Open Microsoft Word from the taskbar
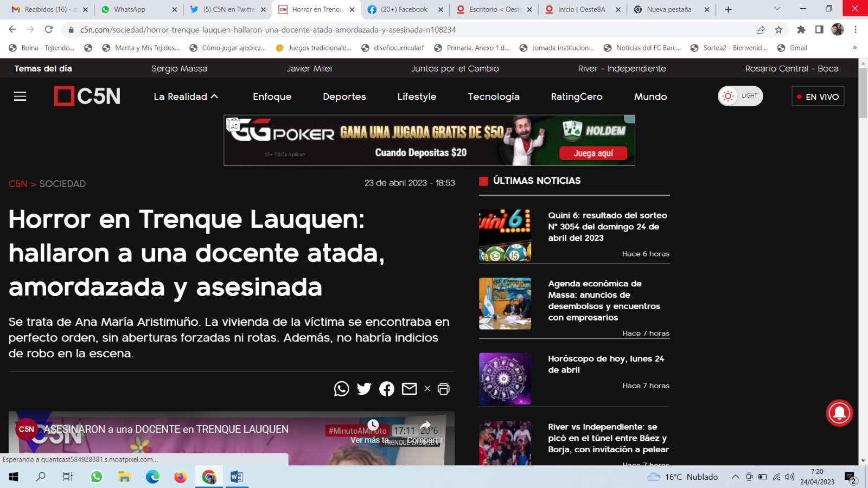The image size is (868, 488). (237, 477)
